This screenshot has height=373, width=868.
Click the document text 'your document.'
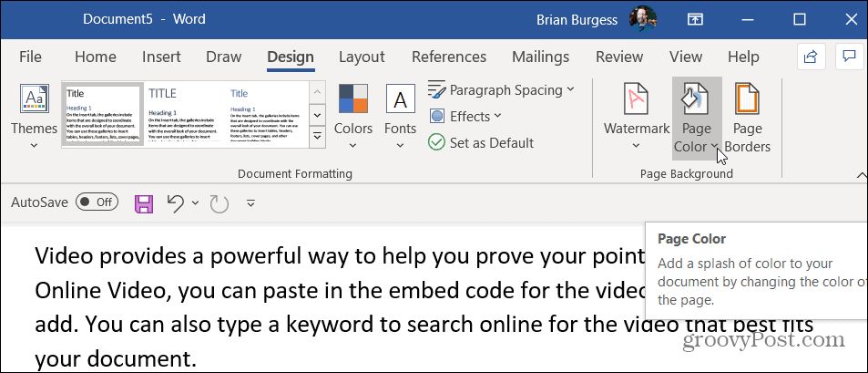coord(116,359)
